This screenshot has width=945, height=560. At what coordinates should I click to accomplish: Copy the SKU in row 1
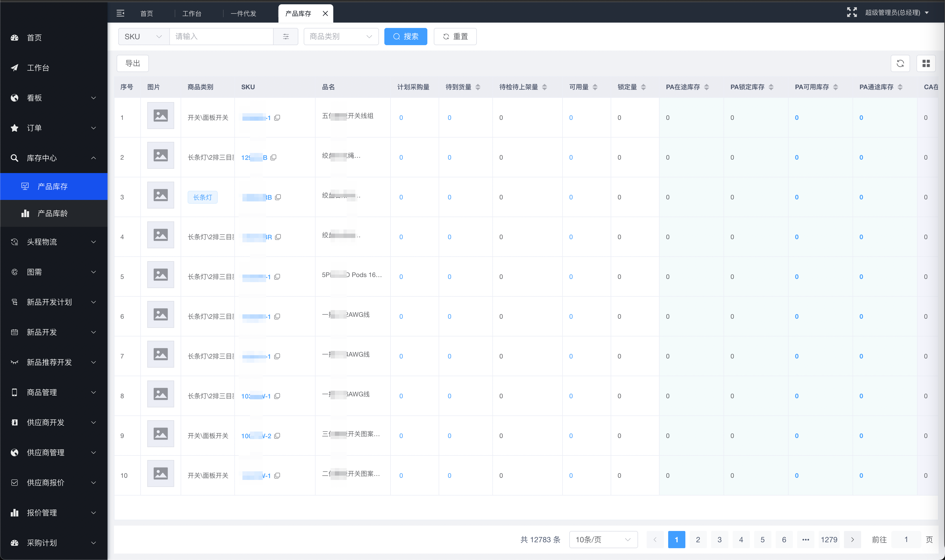(277, 118)
